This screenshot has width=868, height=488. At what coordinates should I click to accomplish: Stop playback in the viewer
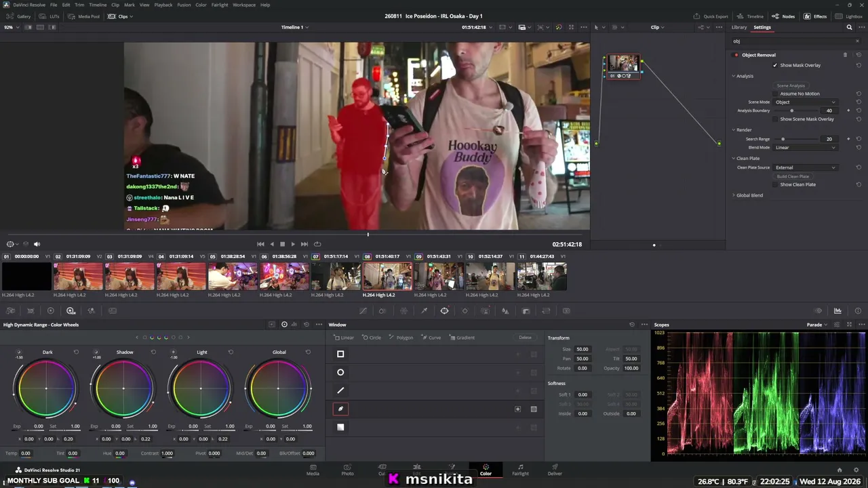tap(282, 244)
